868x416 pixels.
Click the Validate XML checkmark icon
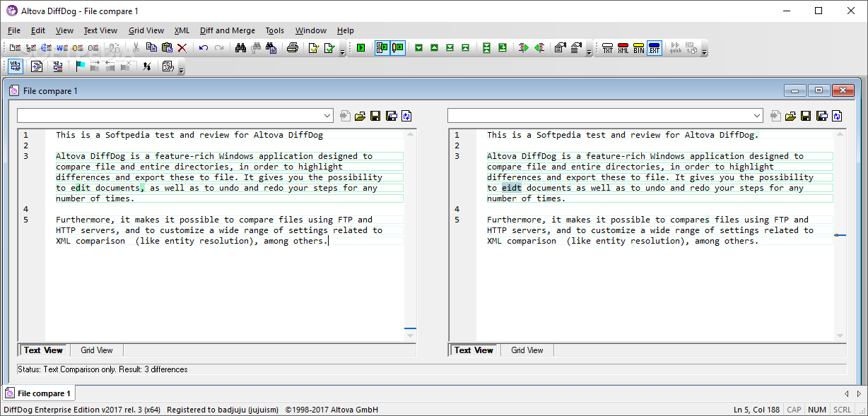pyautogui.click(x=329, y=48)
